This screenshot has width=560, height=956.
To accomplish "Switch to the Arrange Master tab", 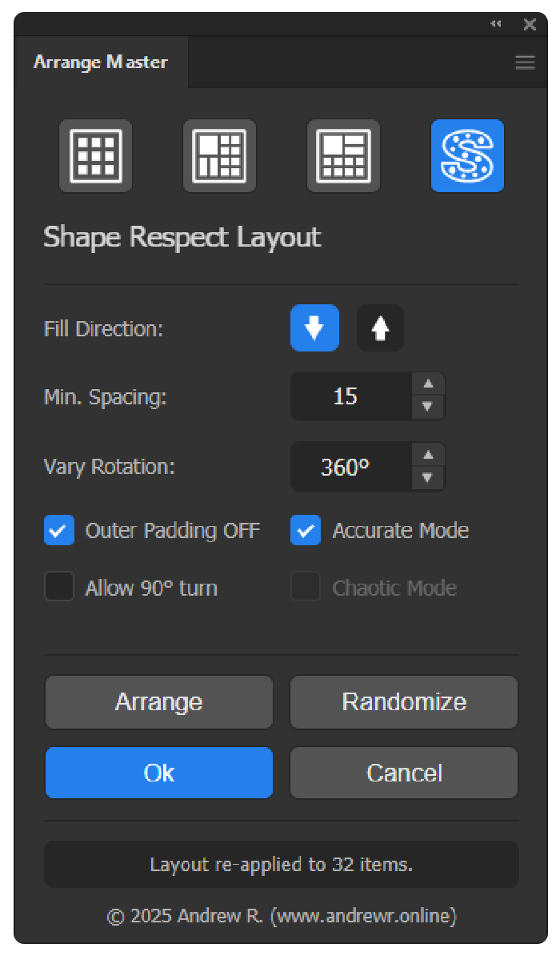I will tap(101, 62).
